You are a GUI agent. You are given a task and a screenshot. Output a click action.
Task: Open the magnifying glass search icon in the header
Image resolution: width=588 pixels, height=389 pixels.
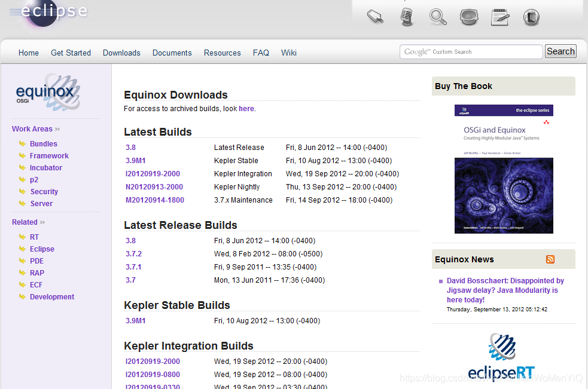(438, 17)
